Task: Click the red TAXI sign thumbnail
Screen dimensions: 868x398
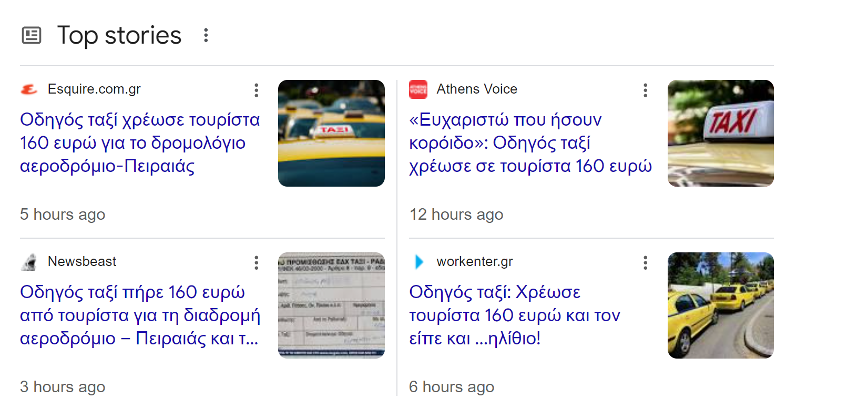Action: [x=720, y=133]
